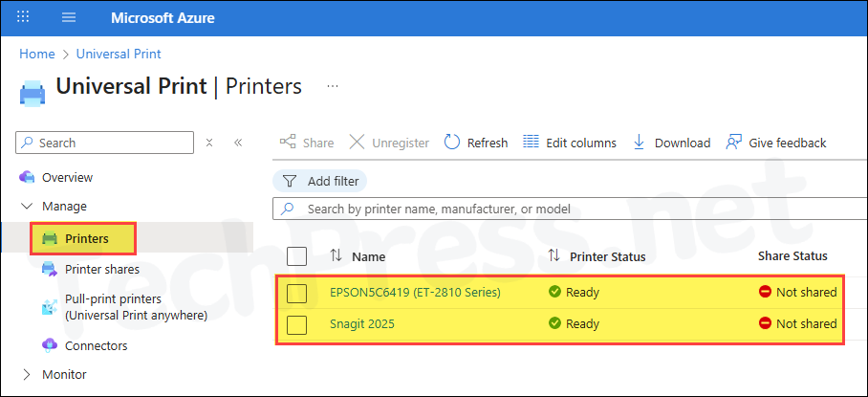Screen dimensions: 868x397
Task: Open the EPSON5C6419 (ET-2810 Series) printer
Action: click(x=415, y=293)
